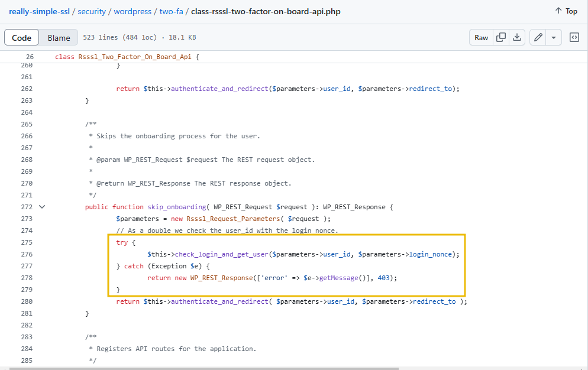Viewport: 588px width, 370px height.
Task: Jump to Top of file
Action: (x=566, y=11)
